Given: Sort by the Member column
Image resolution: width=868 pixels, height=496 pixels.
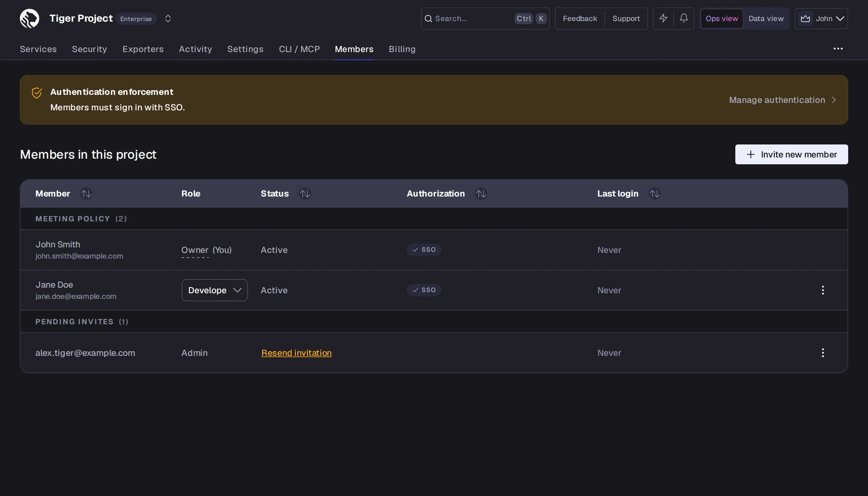Looking at the screenshot, I should tap(86, 193).
